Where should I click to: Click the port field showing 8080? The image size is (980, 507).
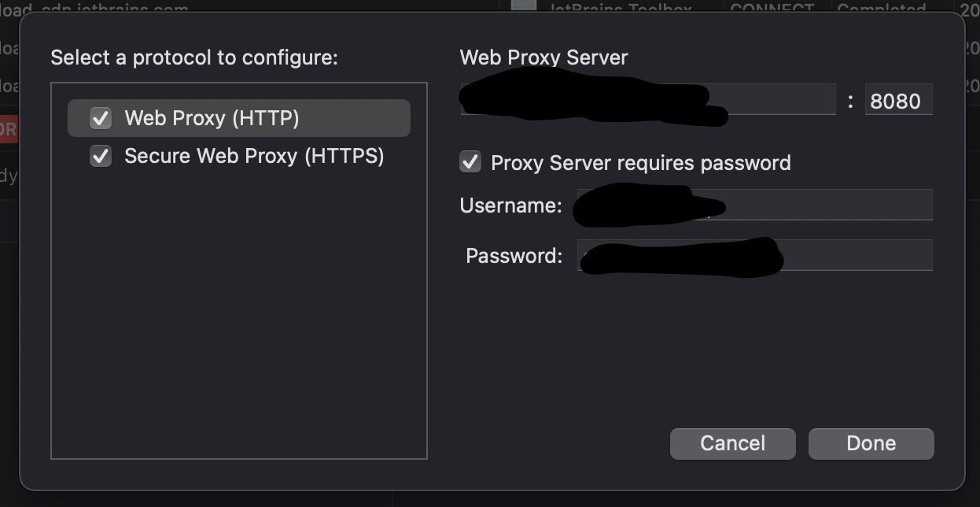898,99
